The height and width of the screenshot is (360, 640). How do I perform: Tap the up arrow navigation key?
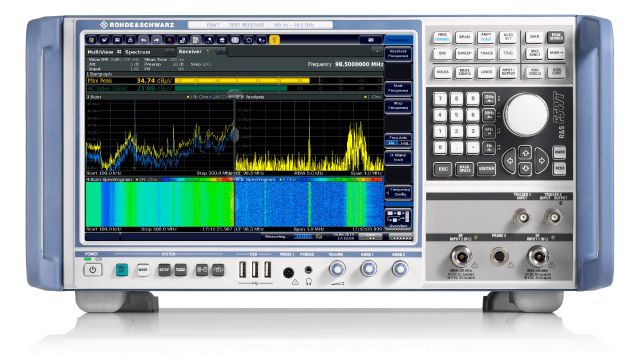pos(525,153)
